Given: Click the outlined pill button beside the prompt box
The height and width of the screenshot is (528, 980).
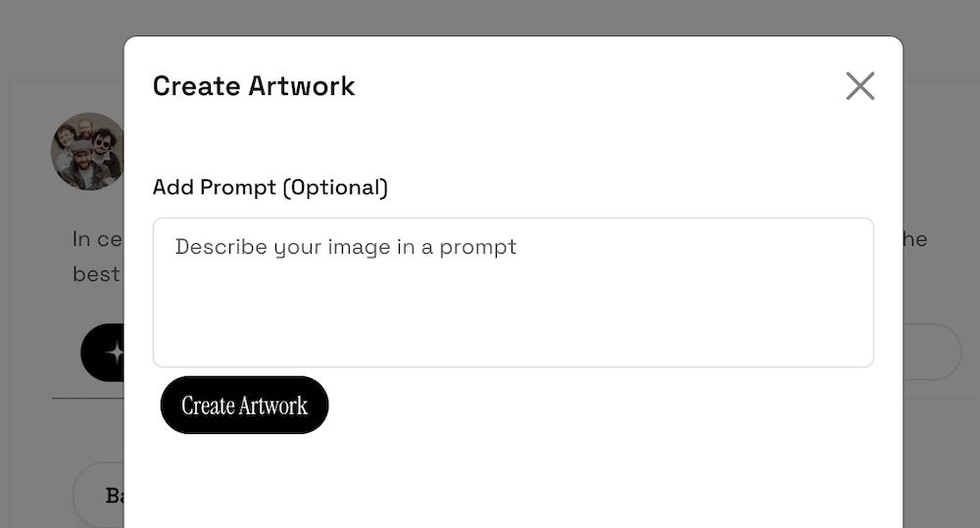Looking at the screenshot, I should click(x=931, y=352).
